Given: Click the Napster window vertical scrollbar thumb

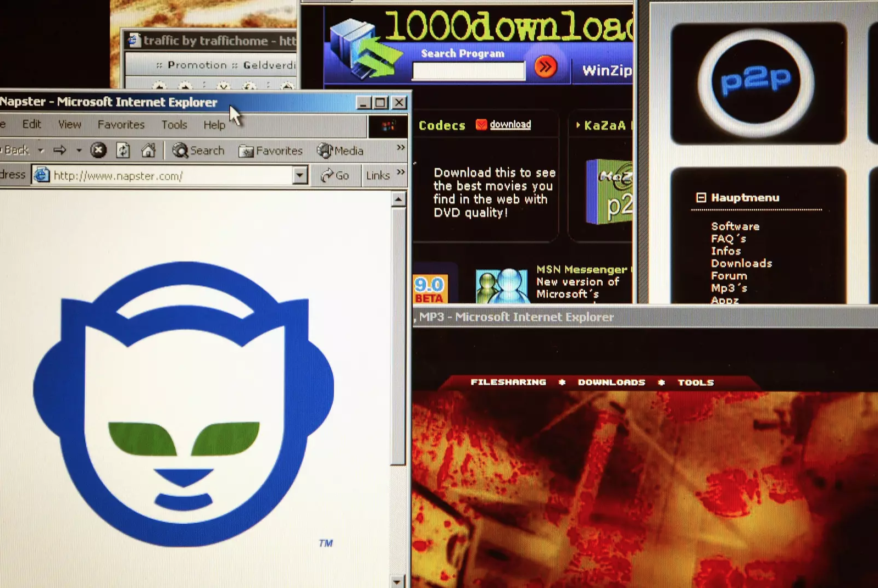Looking at the screenshot, I should pyautogui.click(x=398, y=336).
